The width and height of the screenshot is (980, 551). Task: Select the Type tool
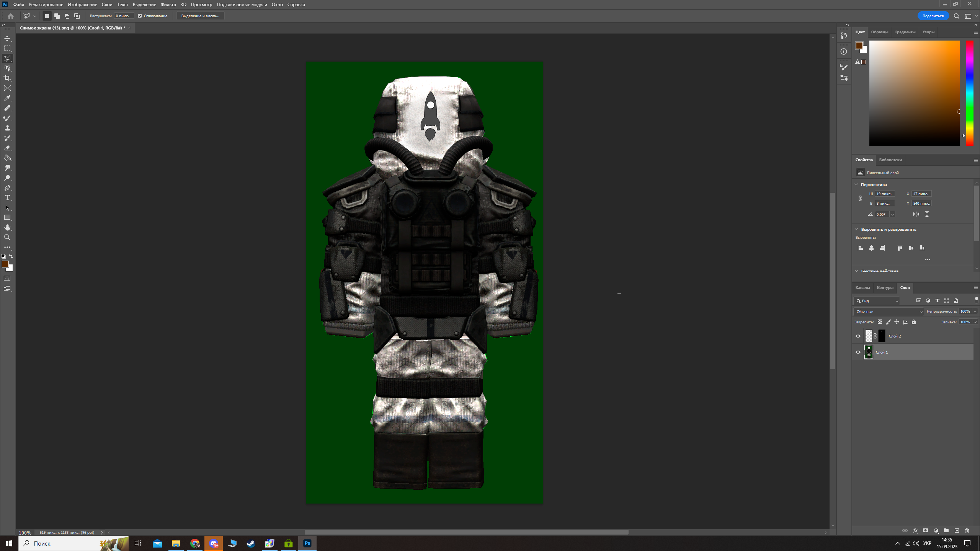(7, 198)
